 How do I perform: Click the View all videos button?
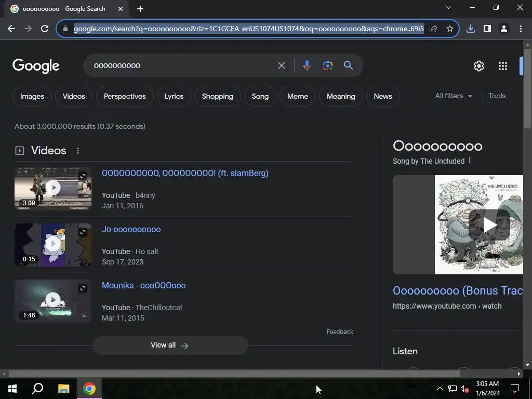click(170, 345)
